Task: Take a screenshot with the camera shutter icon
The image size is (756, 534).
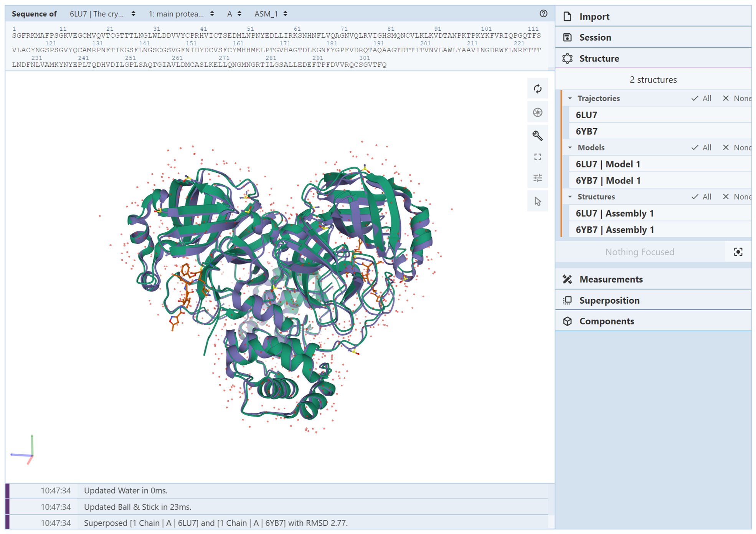Action: tap(537, 112)
